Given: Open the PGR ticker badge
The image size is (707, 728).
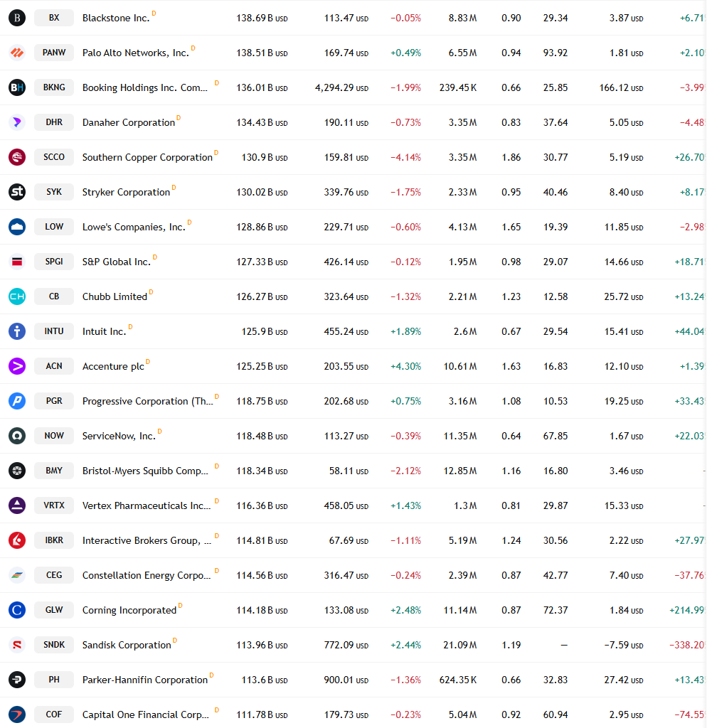Looking at the screenshot, I should [x=54, y=401].
